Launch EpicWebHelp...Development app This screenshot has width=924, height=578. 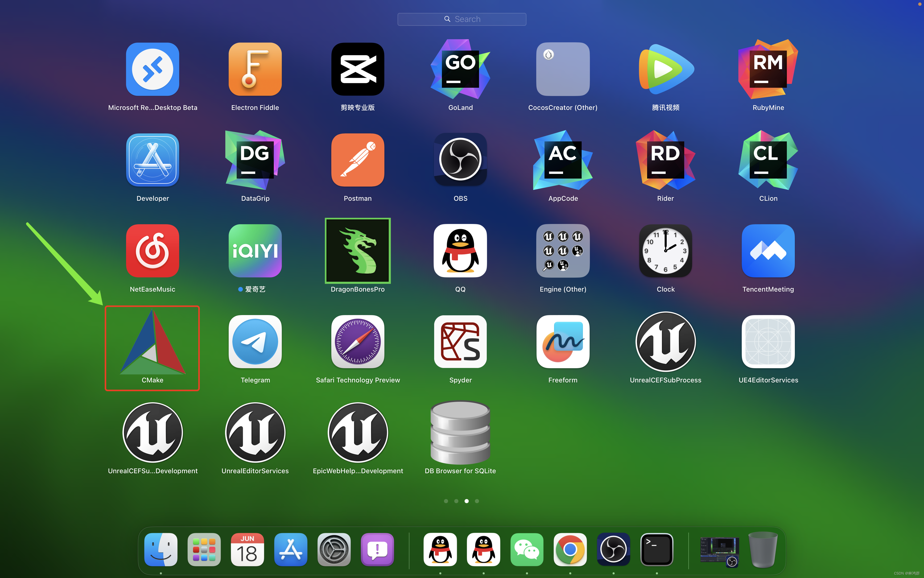coord(358,432)
